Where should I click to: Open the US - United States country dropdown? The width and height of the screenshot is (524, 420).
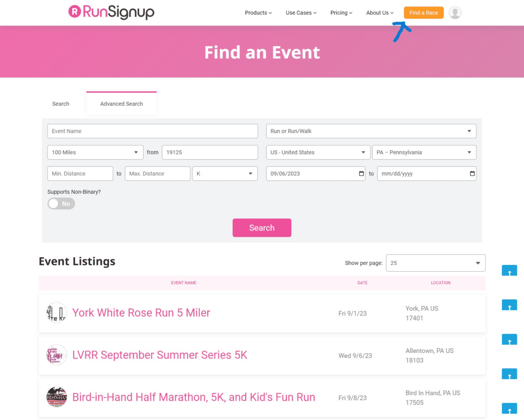[318, 152]
